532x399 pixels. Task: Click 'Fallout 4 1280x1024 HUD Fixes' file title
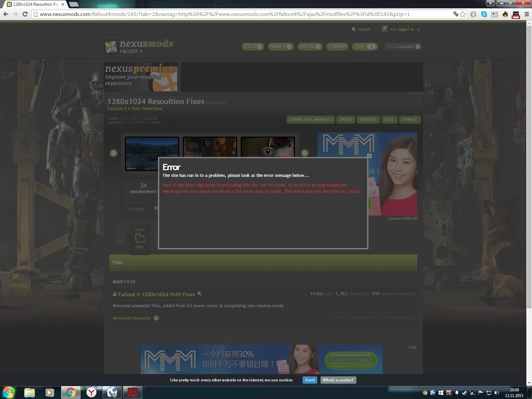[x=156, y=295]
